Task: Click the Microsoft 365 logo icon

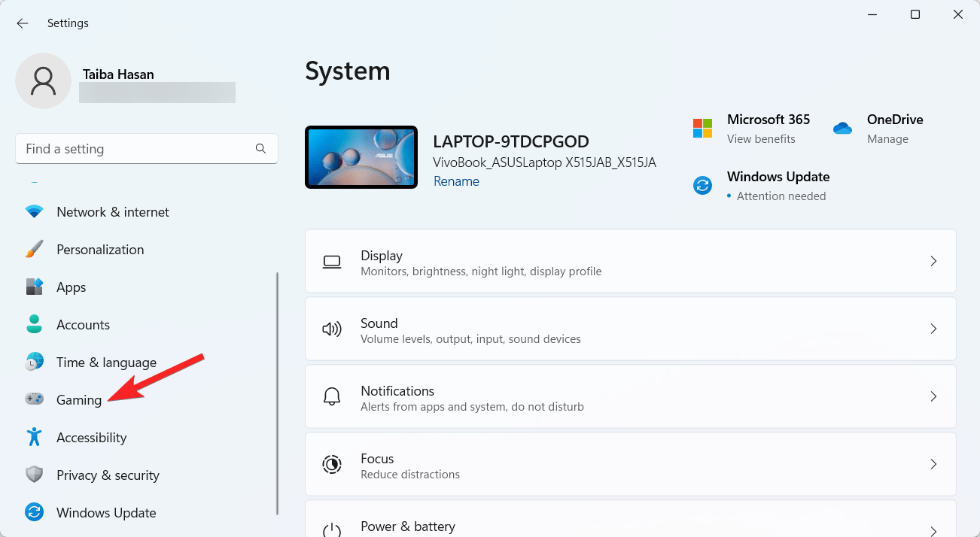Action: click(x=702, y=128)
